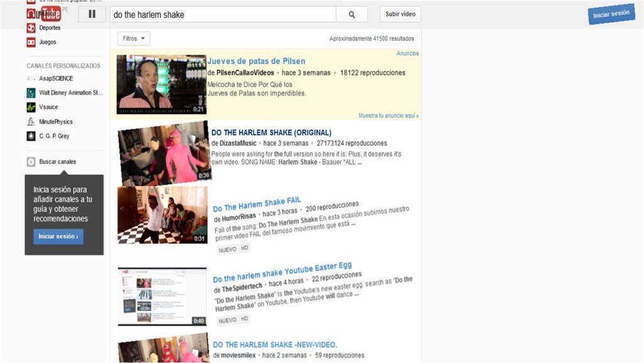The height and width of the screenshot is (363, 644).
Task: Open the Juegos category icon
Action: 31,42
